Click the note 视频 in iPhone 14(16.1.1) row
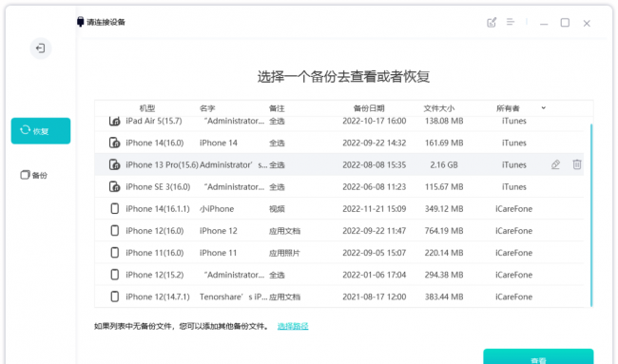Viewport: 618px width, 364px height. point(277,209)
